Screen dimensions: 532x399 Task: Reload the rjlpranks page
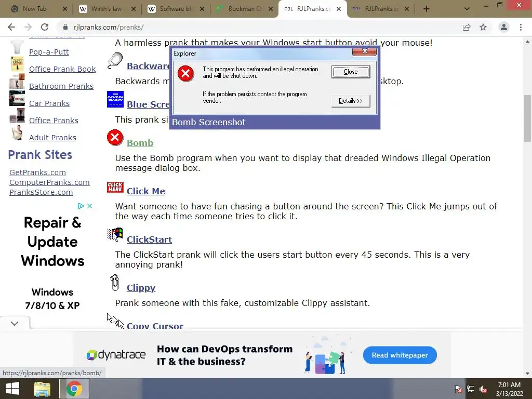45,27
